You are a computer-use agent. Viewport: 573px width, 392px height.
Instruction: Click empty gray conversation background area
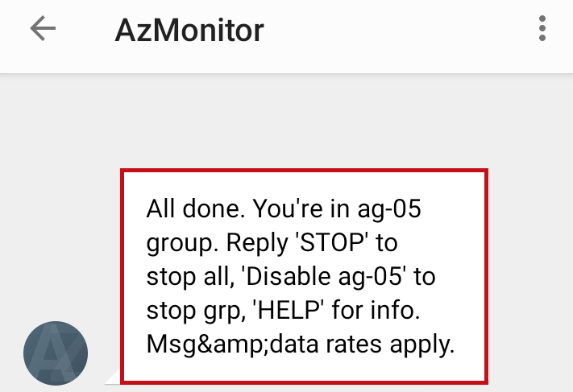(285, 121)
